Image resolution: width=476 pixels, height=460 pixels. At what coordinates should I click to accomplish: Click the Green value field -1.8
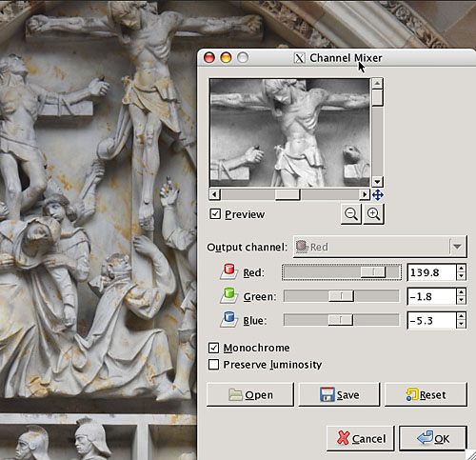(431, 296)
